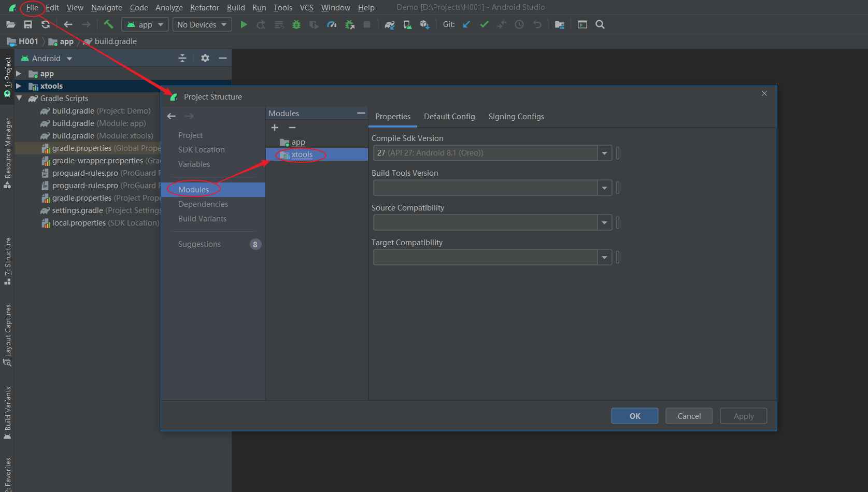
Task: Click the Git Commit green checkmark
Action: (x=484, y=24)
